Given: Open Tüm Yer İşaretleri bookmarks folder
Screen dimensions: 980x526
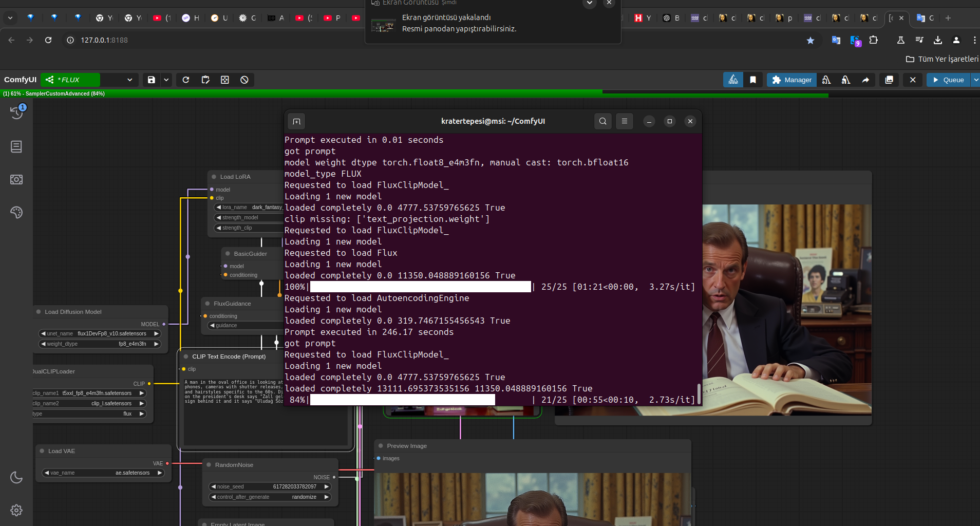Looking at the screenshot, I should 942,59.
